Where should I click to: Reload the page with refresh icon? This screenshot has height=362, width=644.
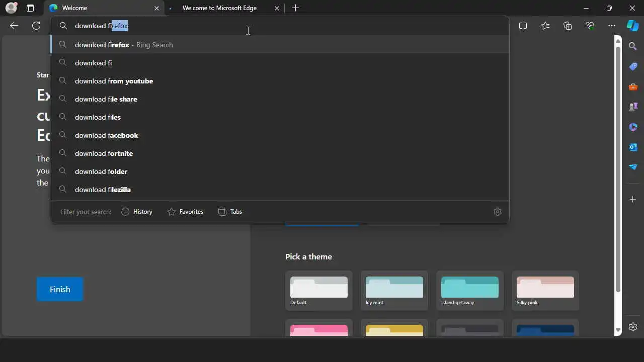[x=36, y=26]
